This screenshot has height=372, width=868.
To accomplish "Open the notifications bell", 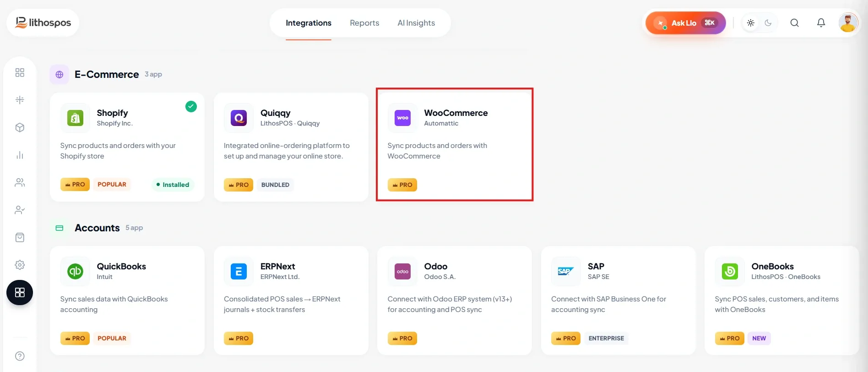I will point(821,23).
